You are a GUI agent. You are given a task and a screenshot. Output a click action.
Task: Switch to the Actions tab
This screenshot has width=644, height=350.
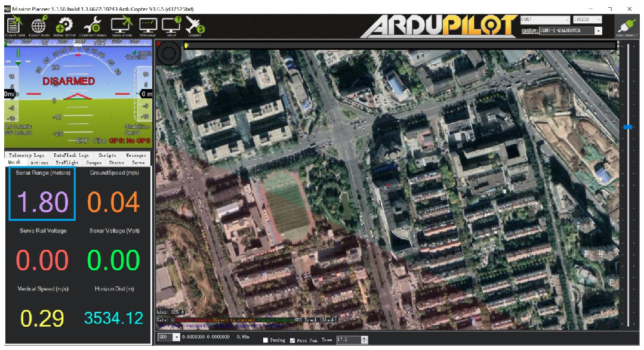pos(39,163)
